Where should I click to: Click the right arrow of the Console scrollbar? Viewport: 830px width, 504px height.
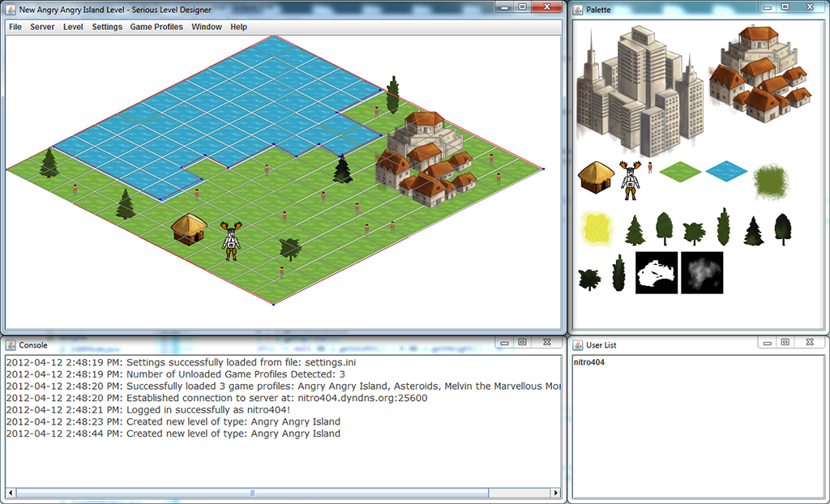[x=554, y=491]
